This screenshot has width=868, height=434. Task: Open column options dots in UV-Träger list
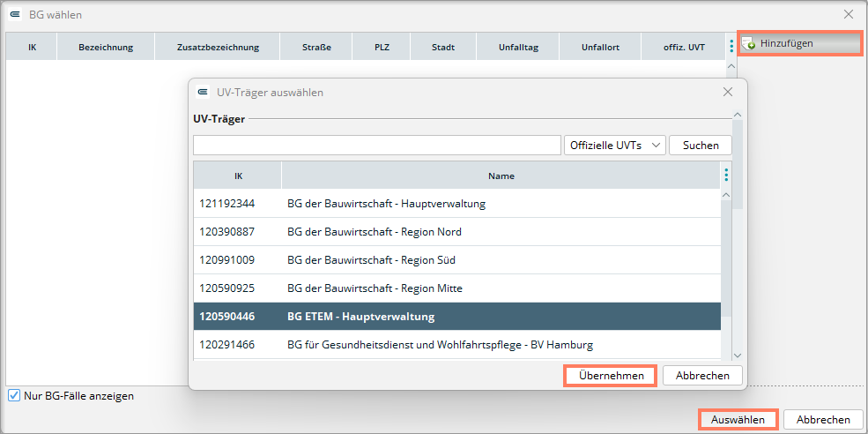click(x=726, y=176)
